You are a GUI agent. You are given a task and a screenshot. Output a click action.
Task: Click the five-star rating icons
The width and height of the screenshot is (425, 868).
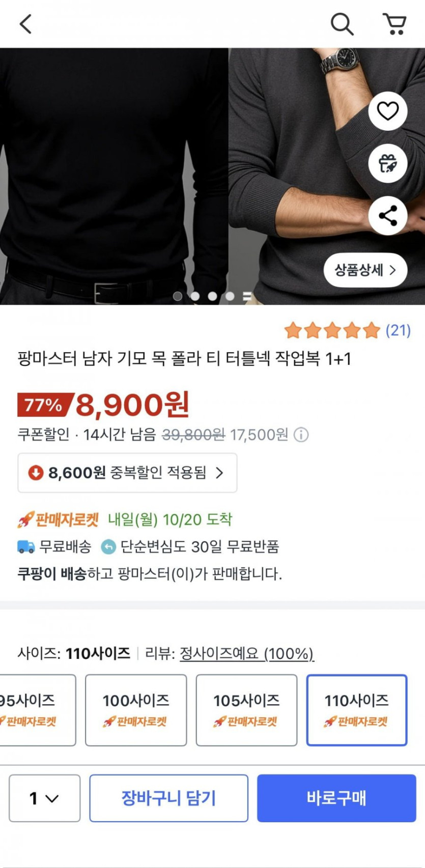pyautogui.click(x=332, y=331)
